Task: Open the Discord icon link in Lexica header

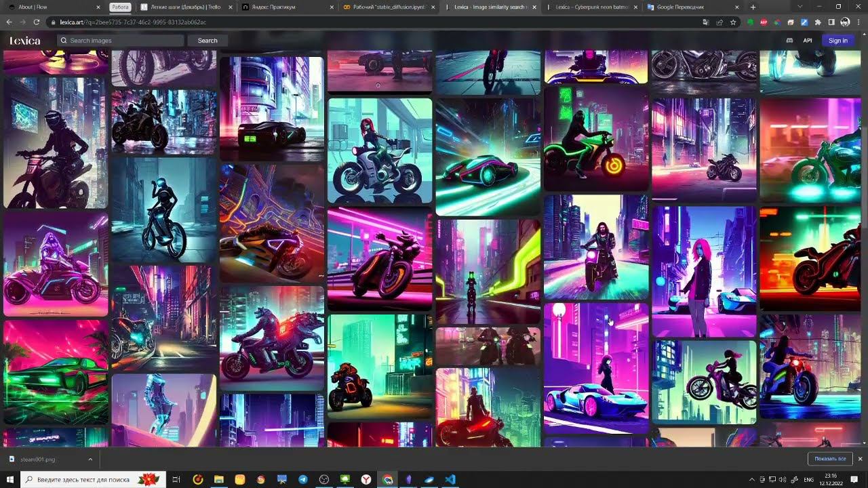Action: click(789, 41)
